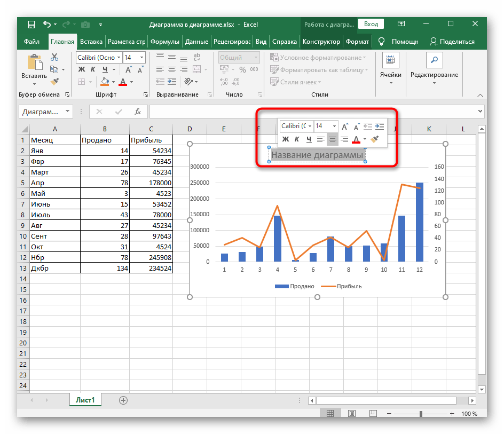Select the chart title Название диаграммы

click(317, 155)
